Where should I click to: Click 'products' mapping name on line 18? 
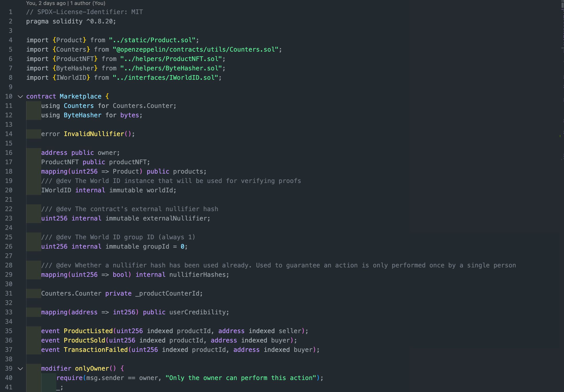[188, 171]
